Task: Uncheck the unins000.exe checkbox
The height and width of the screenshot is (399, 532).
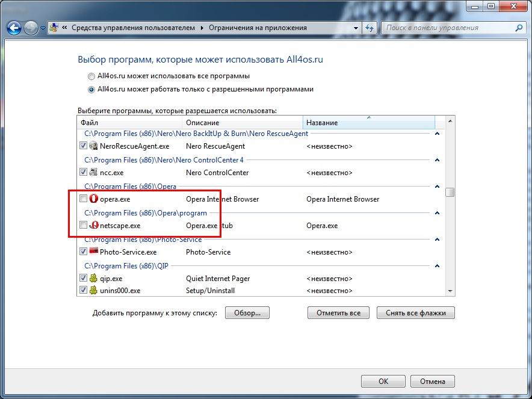Action: 83,290
